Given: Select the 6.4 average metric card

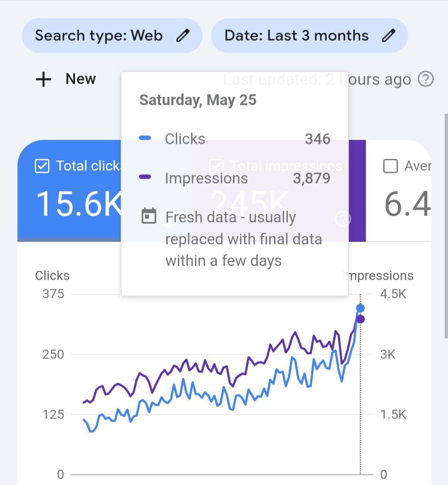Looking at the screenshot, I should pos(399,191).
